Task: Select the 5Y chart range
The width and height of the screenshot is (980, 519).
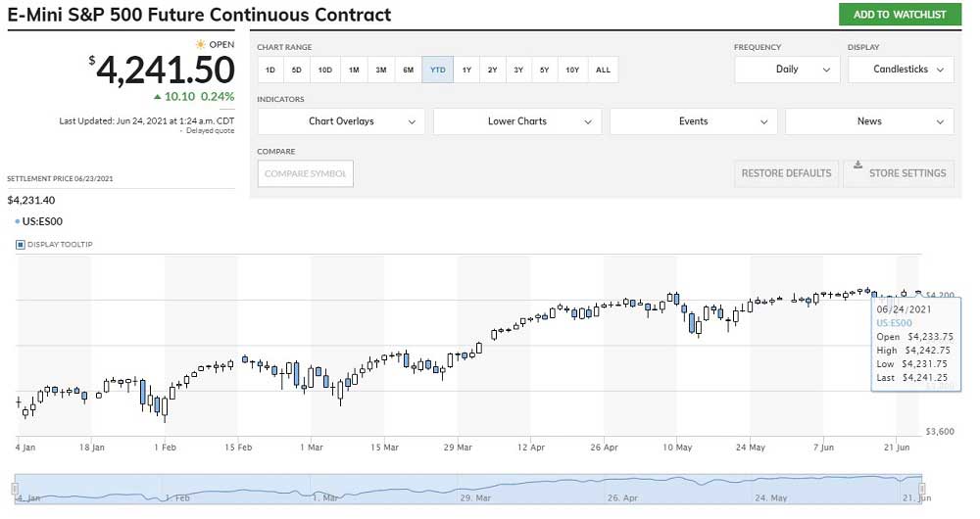Action: [544, 70]
